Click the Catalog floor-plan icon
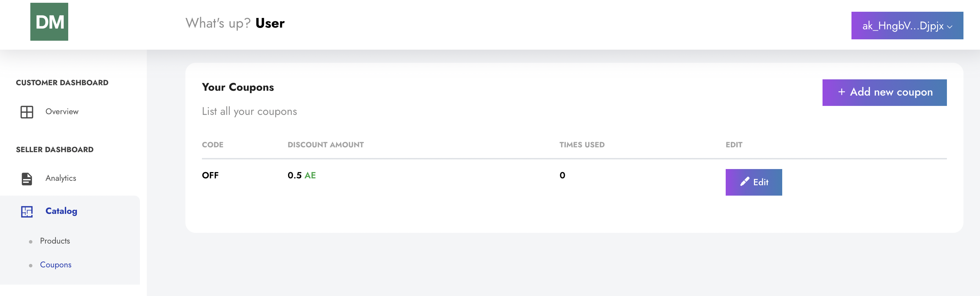980x296 pixels. click(27, 211)
